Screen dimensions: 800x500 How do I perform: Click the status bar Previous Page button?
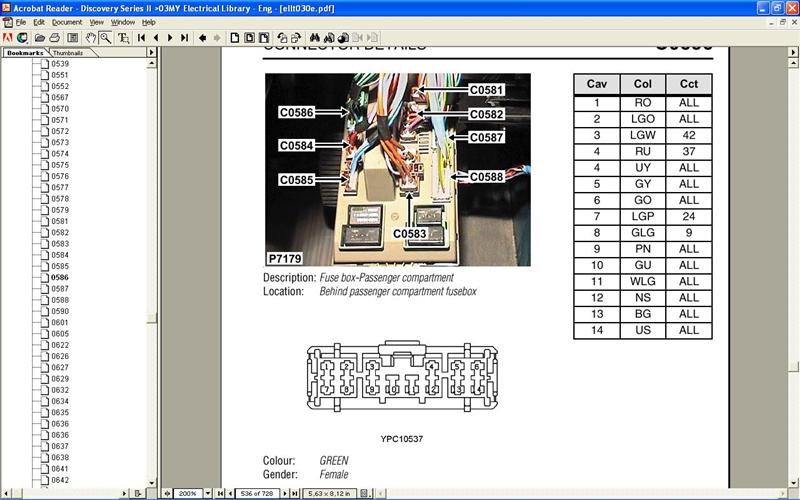click(230, 493)
